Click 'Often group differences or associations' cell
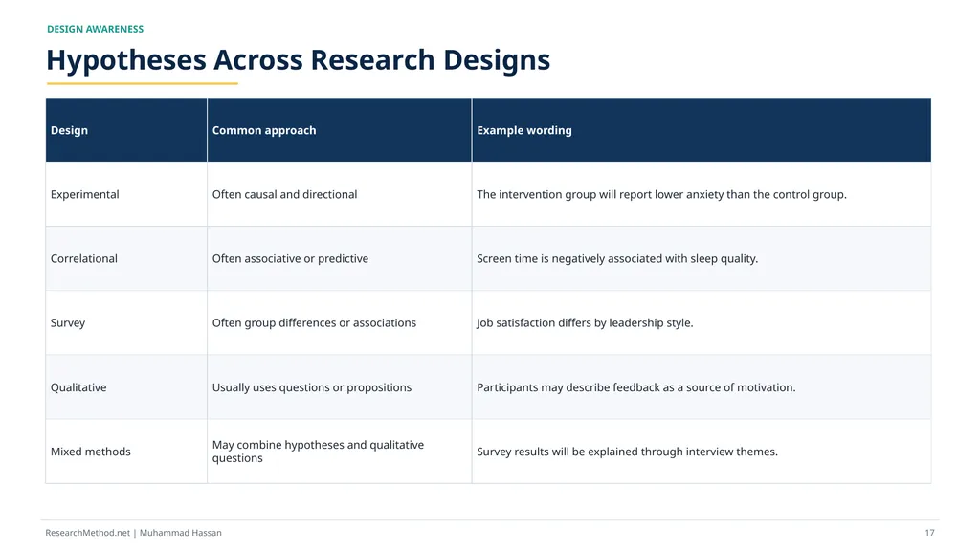 [340, 323]
